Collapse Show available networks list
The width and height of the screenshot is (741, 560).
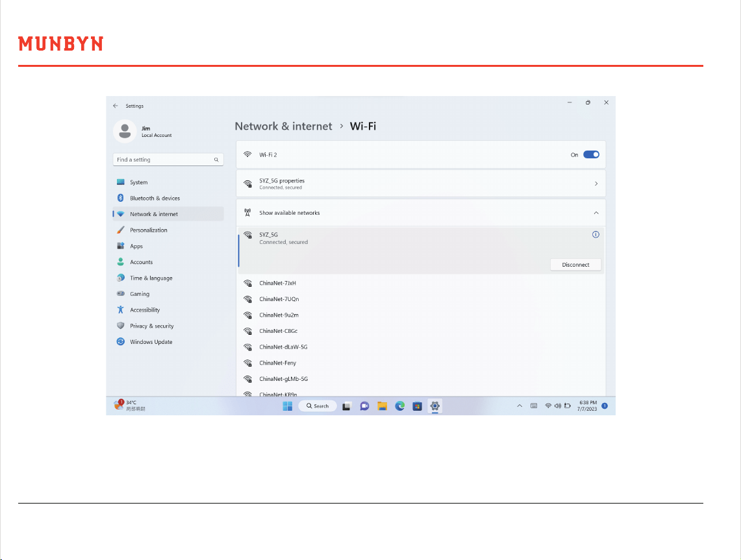tap(596, 213)
